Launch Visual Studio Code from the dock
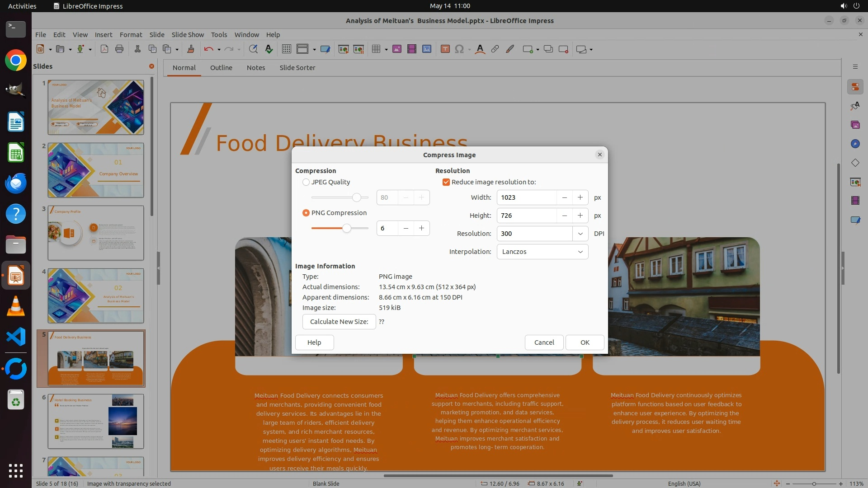Viewport: 868px width, 488px height. 16,337
